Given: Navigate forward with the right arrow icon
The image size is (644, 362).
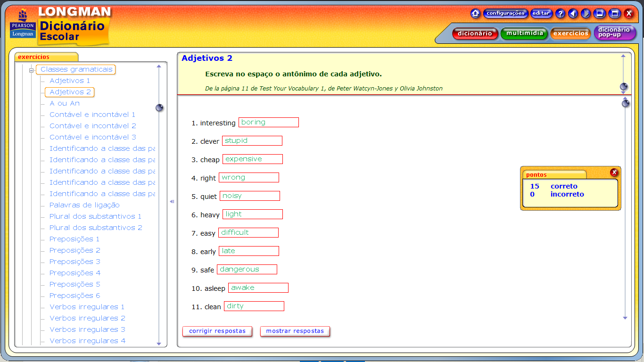Looking at the screenshot, I should (x=586, y=13).
